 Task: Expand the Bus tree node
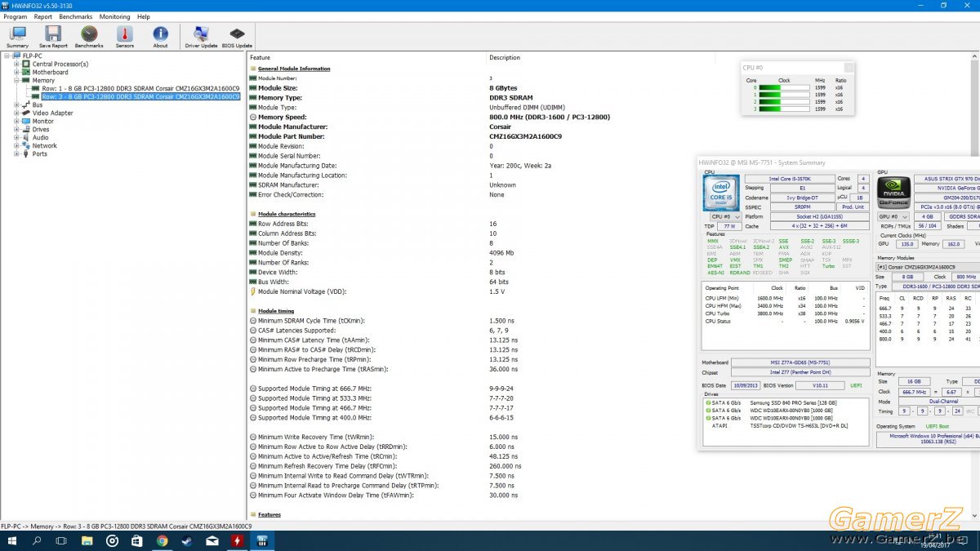tap(16, 104)
